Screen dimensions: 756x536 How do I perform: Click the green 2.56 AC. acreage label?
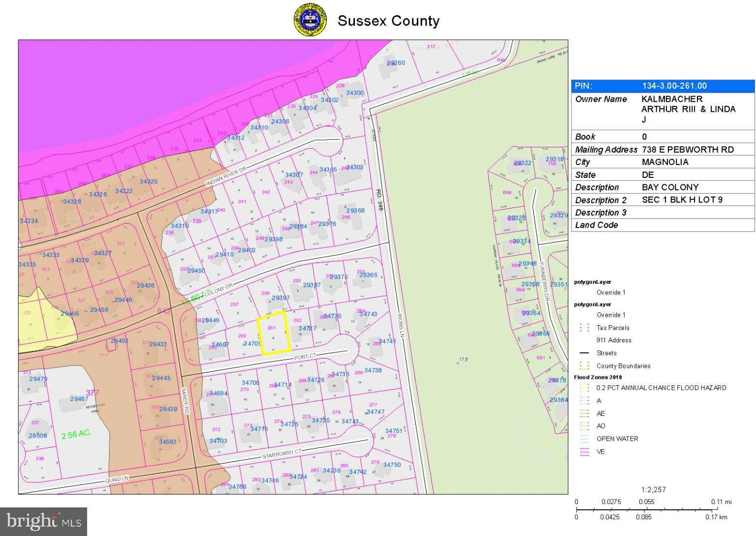click(77, 435)
